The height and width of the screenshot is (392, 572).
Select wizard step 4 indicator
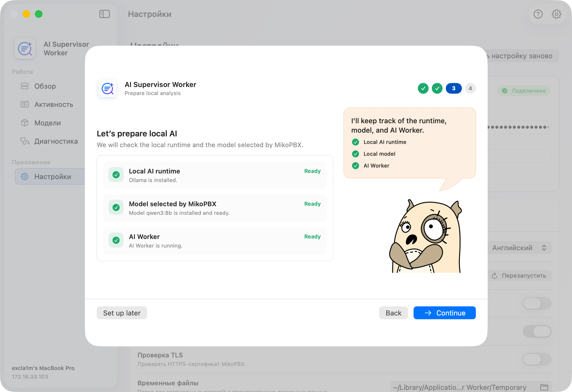click(470, 88)
